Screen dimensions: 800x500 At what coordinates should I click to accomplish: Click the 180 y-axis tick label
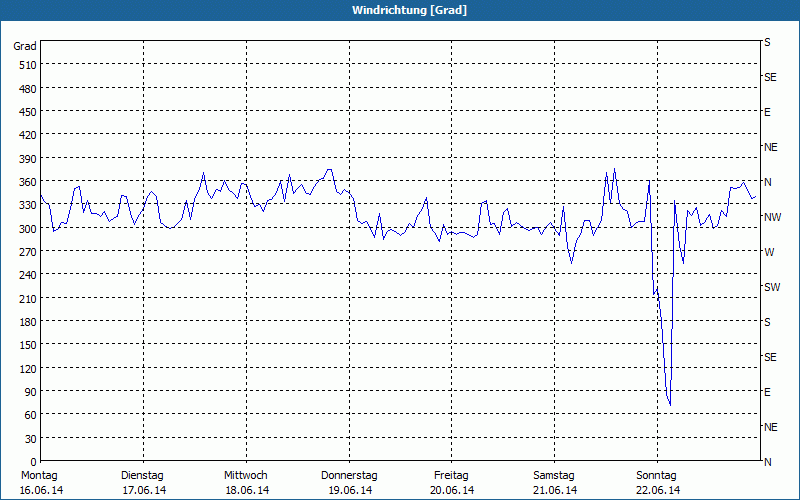click(28, 322)
